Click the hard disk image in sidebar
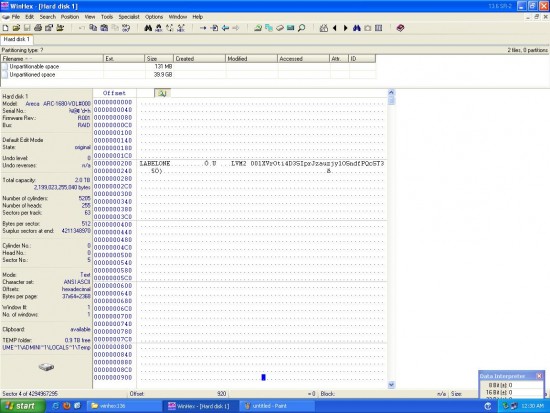This screenshot has width=550, height=413. 46,367
